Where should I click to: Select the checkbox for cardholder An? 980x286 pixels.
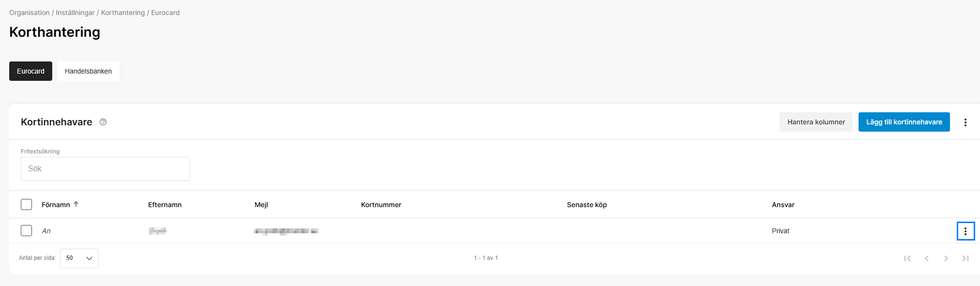coord(27,231)
